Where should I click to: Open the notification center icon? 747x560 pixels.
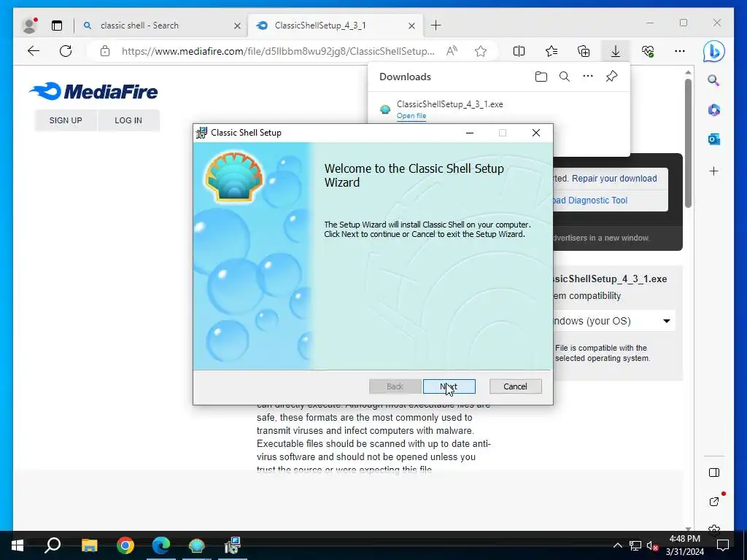[723, 545]
